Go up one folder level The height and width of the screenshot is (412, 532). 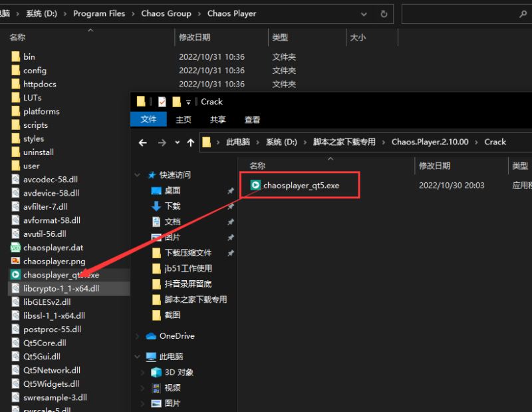tap(191, 142)
